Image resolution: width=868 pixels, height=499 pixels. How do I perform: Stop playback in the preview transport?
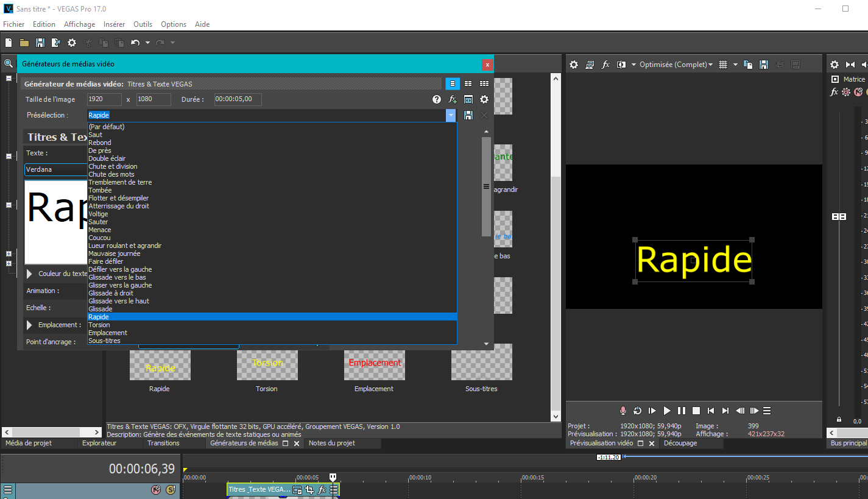pos(696,411)
